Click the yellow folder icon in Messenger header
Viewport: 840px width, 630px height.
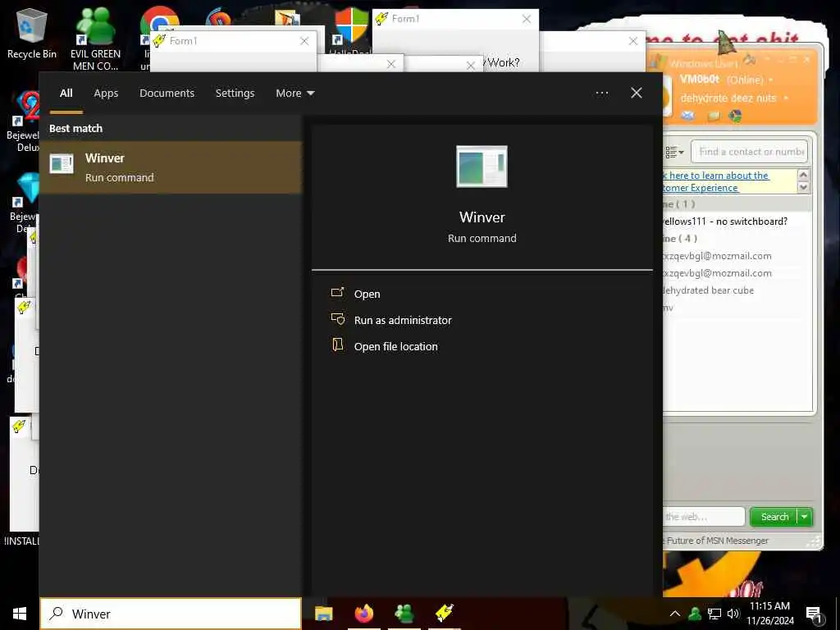713,116
